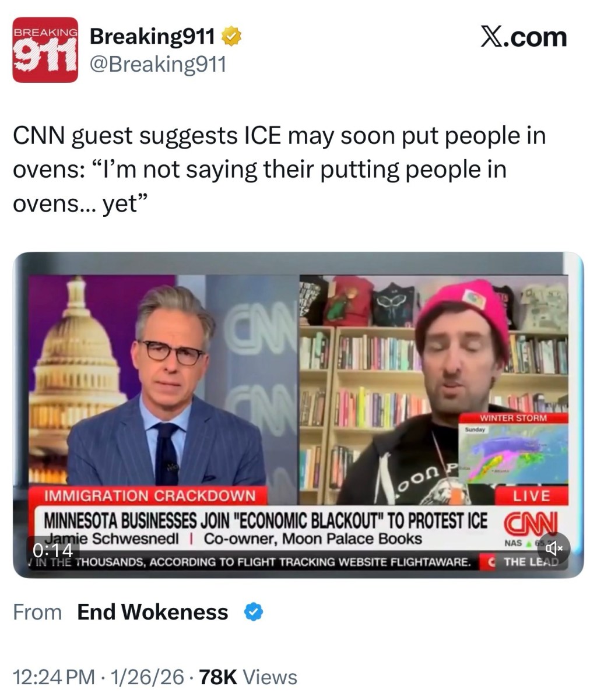Click the CNN logo in the video chyron
The image size is (597, 700).
[530, 520]
